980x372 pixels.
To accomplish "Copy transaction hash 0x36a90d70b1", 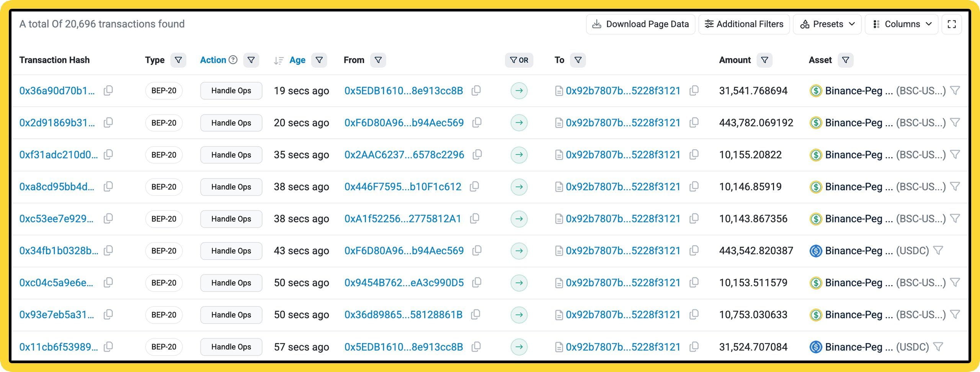I will (108, 91).
